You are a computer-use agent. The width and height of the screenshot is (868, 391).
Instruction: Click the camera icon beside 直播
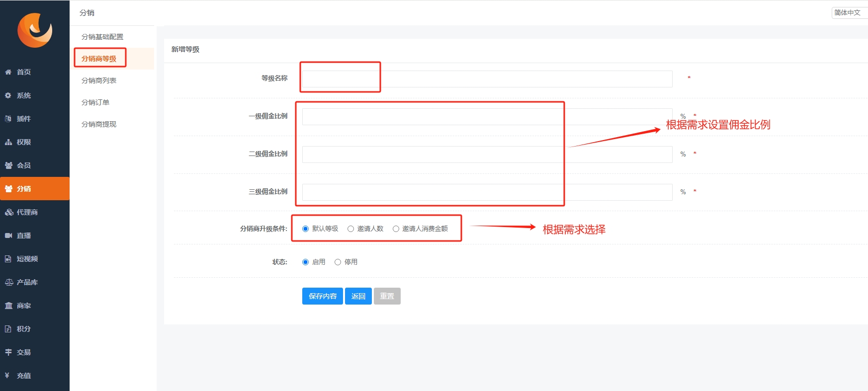(x=8, y=235)
